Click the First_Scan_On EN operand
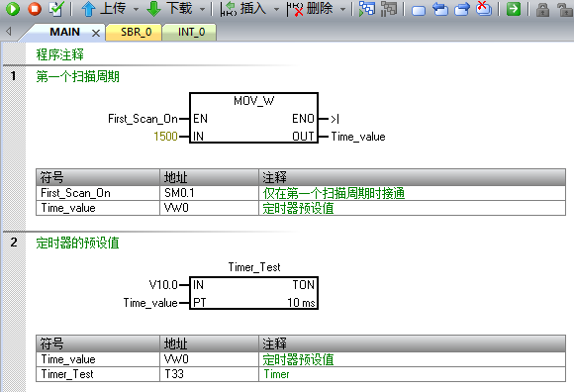The width and height of the screenshot is (574, 392). (x=143, y=119)
